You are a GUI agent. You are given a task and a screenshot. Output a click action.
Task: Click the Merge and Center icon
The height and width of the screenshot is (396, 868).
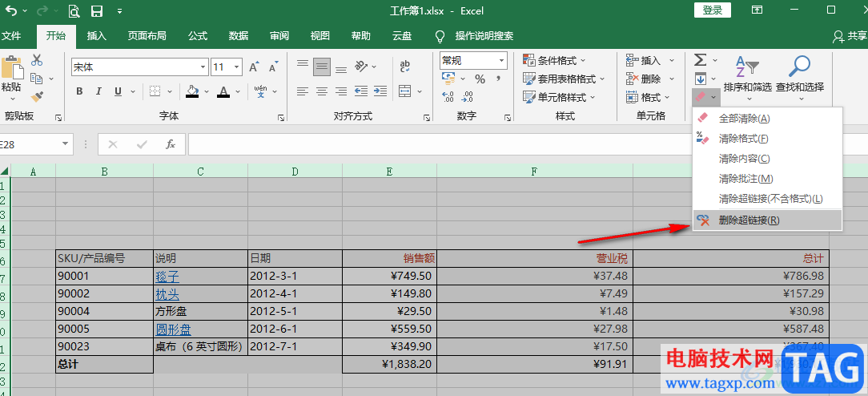(405, 91)
